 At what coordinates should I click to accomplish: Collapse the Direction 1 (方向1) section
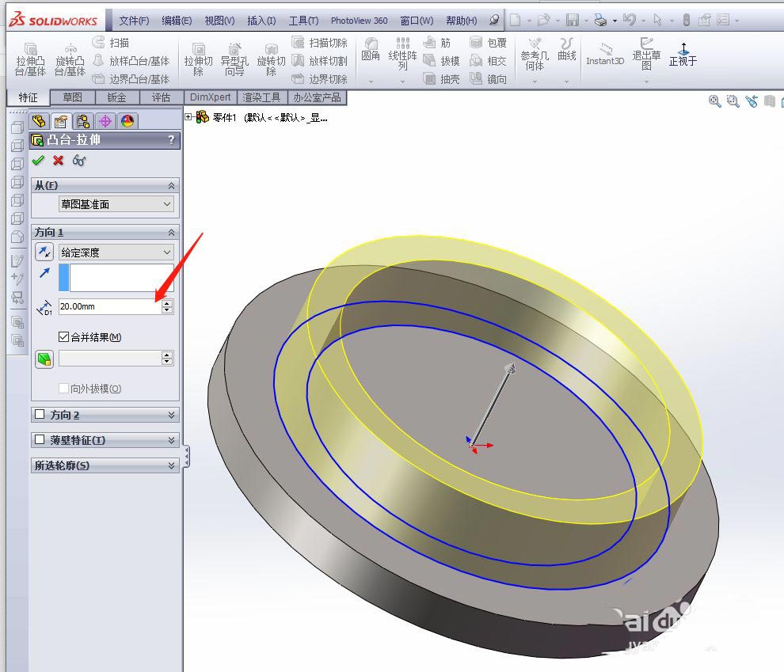[x=172, y=233]
